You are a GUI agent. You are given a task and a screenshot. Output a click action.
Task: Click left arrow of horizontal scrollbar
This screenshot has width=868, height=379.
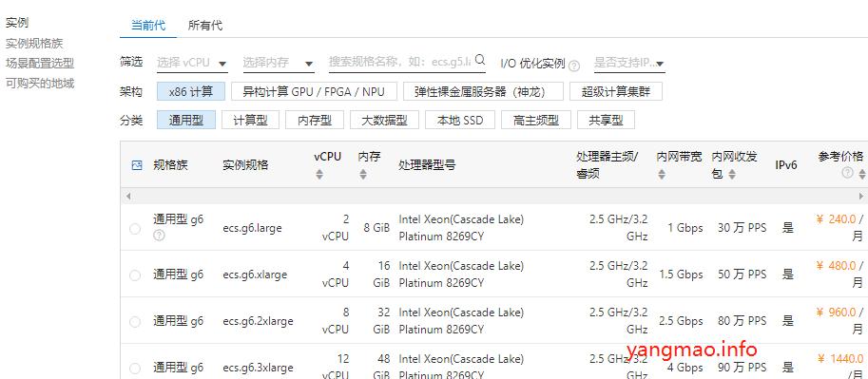coord(128,196)
